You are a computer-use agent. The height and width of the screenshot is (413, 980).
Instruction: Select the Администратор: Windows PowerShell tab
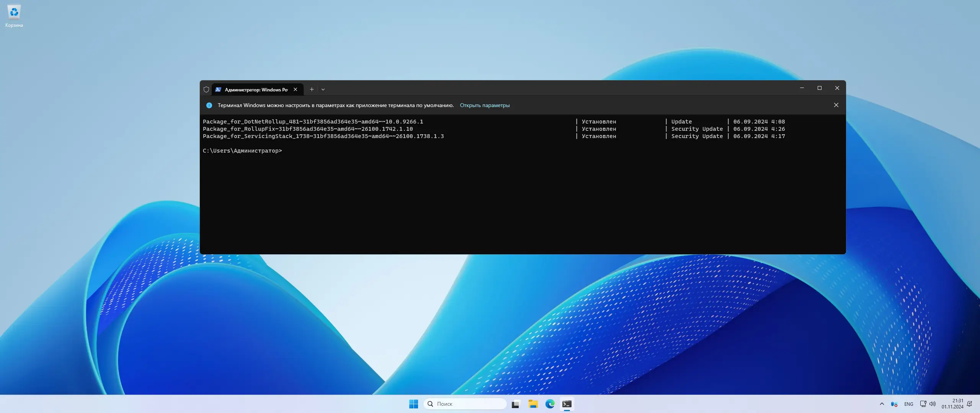tap(256, 89)
